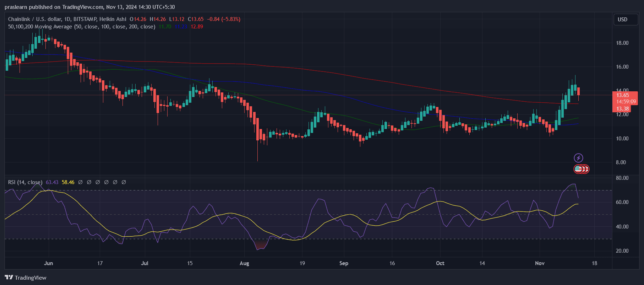This screenshot has height=285, width=644.
Task: Click the last ∅ symbol in RSI legend
Action: pos(124,182)
